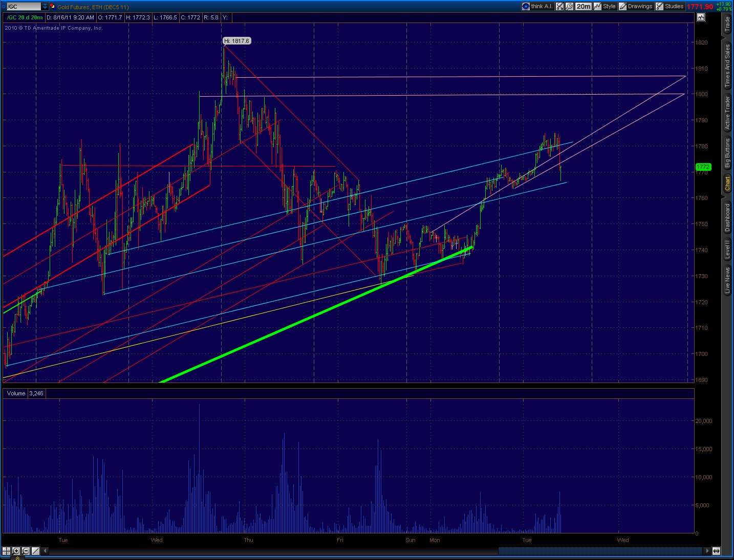Image resolution: width=734 pixels, height=560 pixels.
Task: Select the crosshair cursor tool
Action: (x=7, y=551)
